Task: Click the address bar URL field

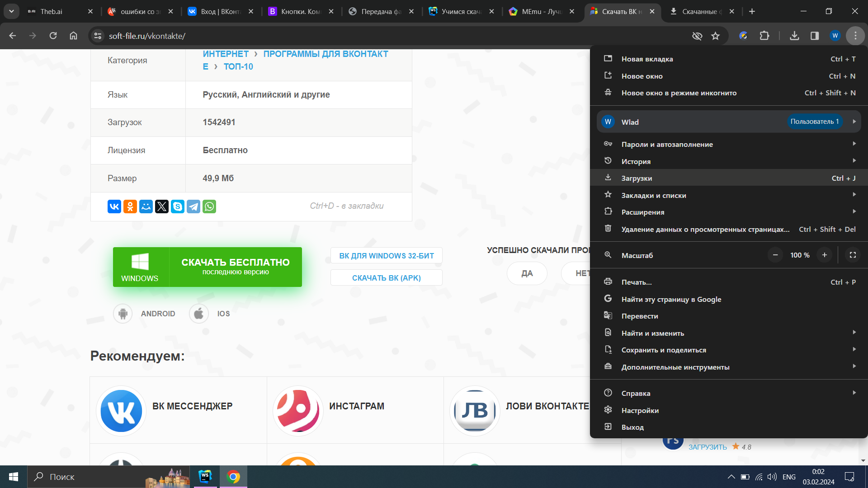Action: pos(393,36)
